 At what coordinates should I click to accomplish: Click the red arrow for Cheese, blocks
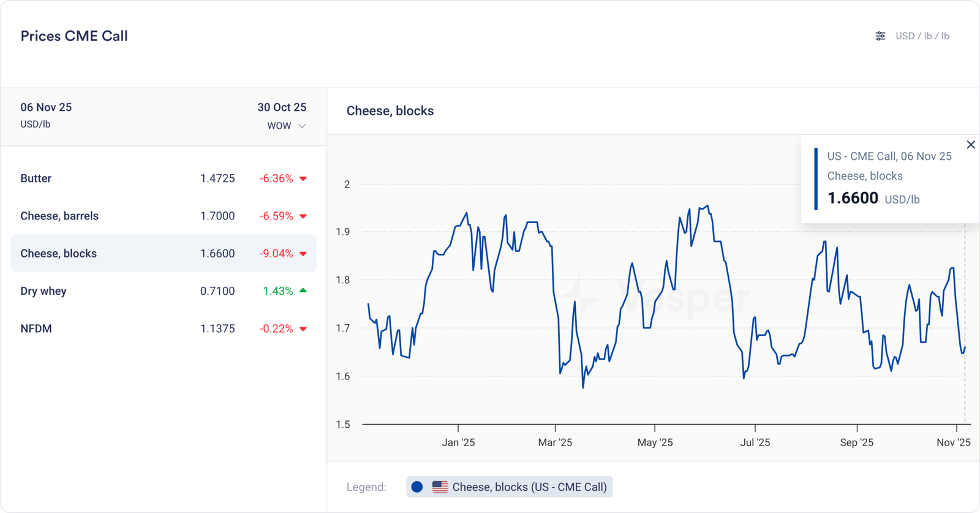303,254
